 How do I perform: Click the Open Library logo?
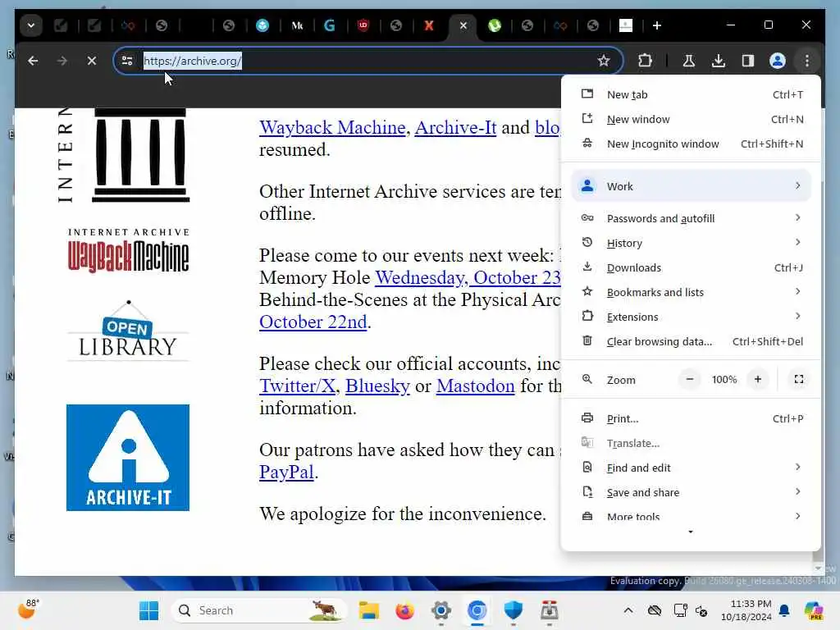pyautogui.click(x=128, y=331)
